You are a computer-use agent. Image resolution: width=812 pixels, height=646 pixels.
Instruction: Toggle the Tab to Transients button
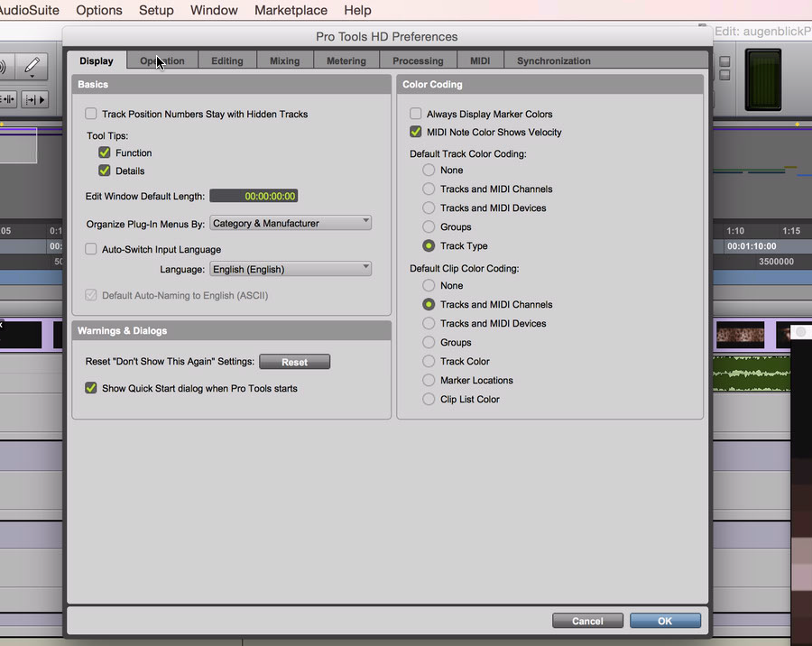tap(8, 99)
